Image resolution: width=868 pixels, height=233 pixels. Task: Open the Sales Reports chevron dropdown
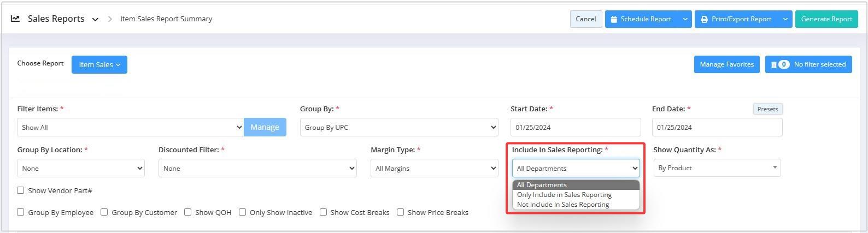click(x=95, y=19)
